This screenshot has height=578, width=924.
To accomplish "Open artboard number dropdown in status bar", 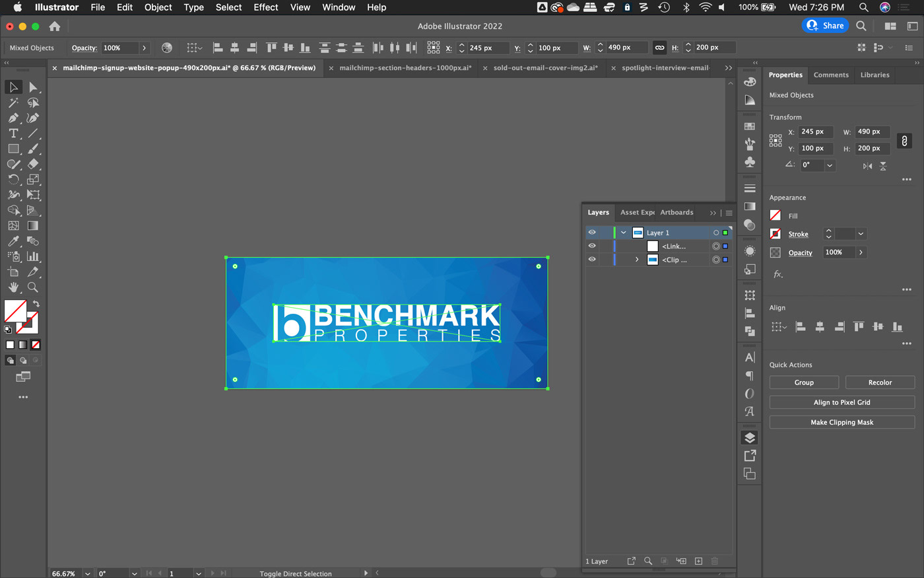I will point(198,573).
